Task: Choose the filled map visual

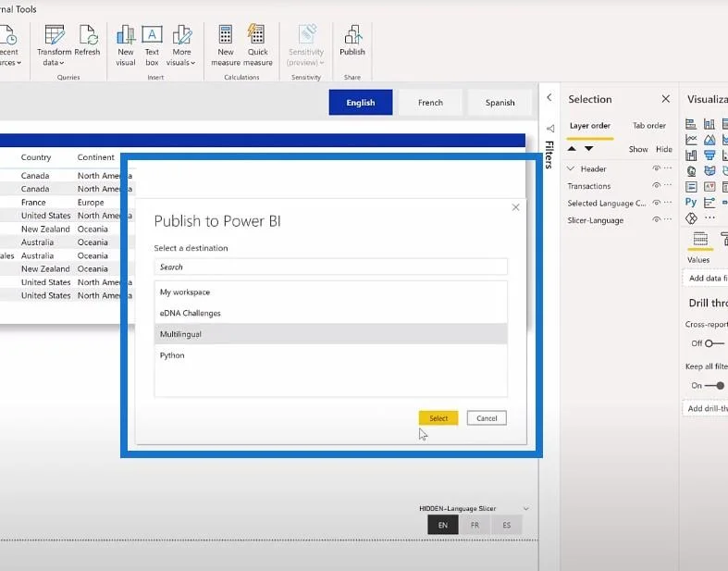Action: pos(709,171)
